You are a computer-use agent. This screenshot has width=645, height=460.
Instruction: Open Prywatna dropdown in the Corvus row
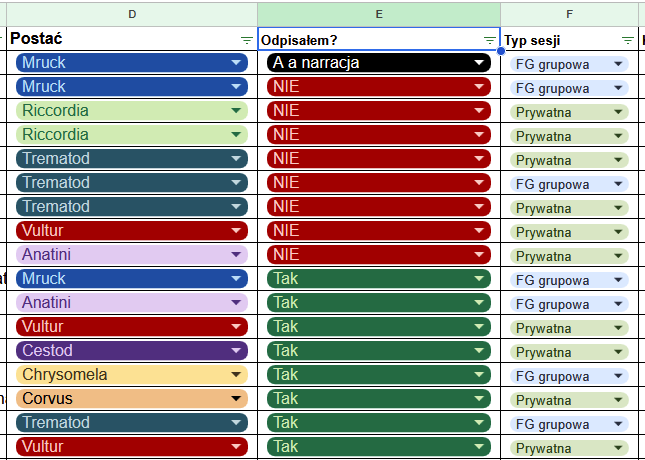(618, 399)
